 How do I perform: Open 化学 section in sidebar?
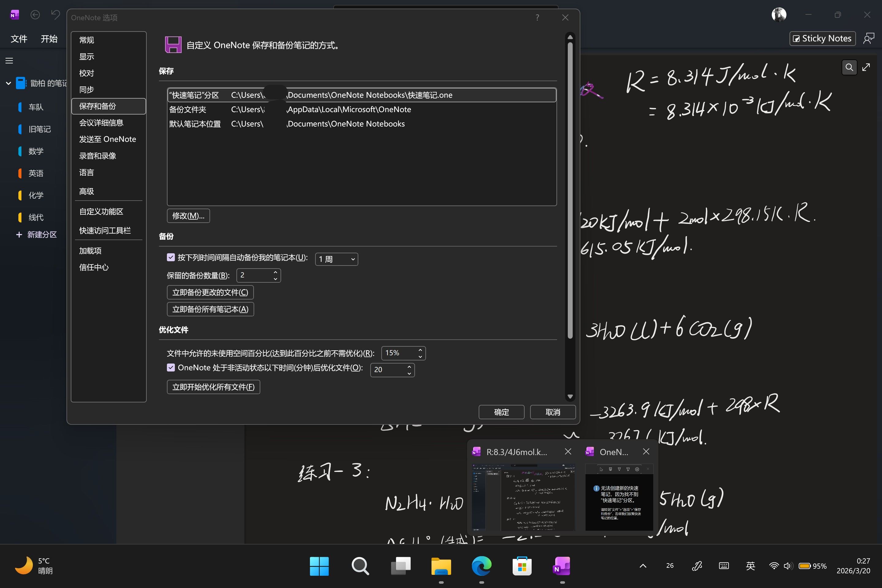(36, 195)
